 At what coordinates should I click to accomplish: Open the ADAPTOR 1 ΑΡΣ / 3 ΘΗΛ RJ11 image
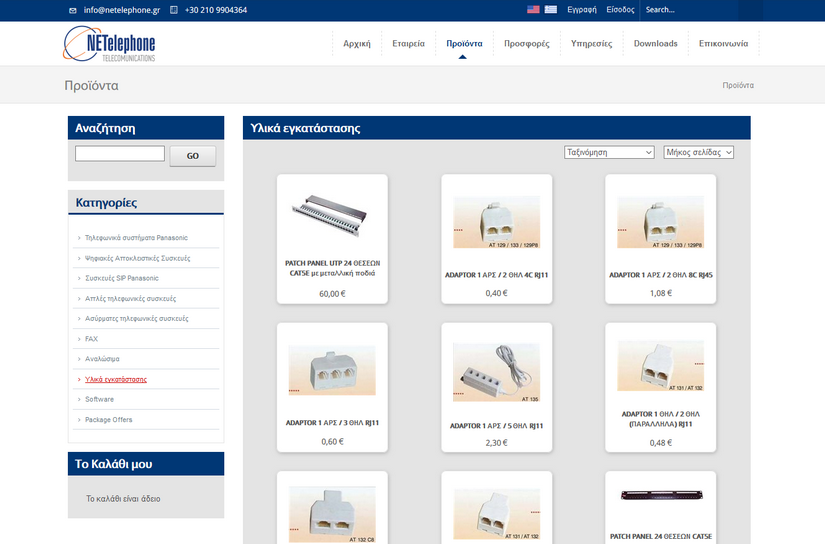click(333, 366)
